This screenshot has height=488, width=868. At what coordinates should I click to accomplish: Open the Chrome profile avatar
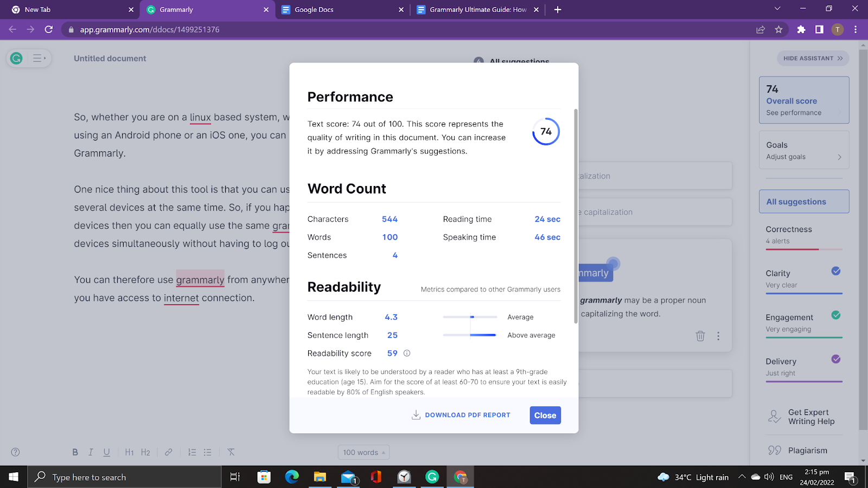coord(838,30)
